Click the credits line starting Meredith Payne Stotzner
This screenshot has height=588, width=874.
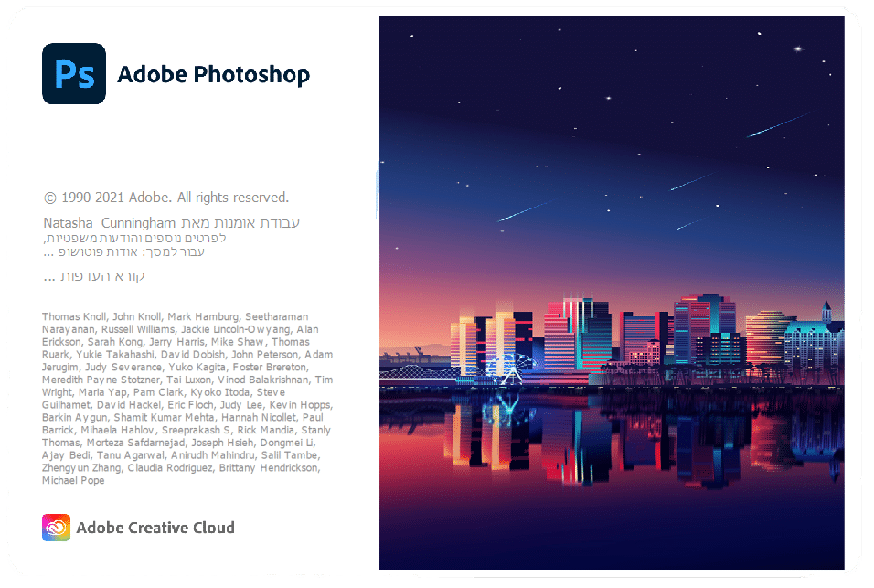point(187,380)
